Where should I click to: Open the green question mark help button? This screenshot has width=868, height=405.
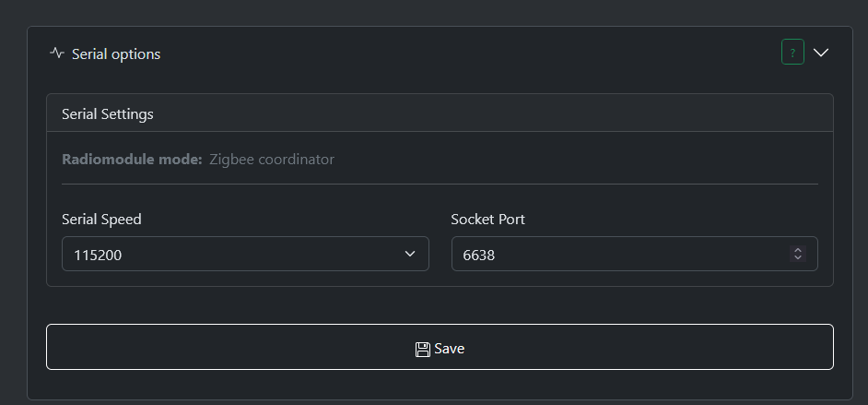pyautogui.click(x=792, y=52)
